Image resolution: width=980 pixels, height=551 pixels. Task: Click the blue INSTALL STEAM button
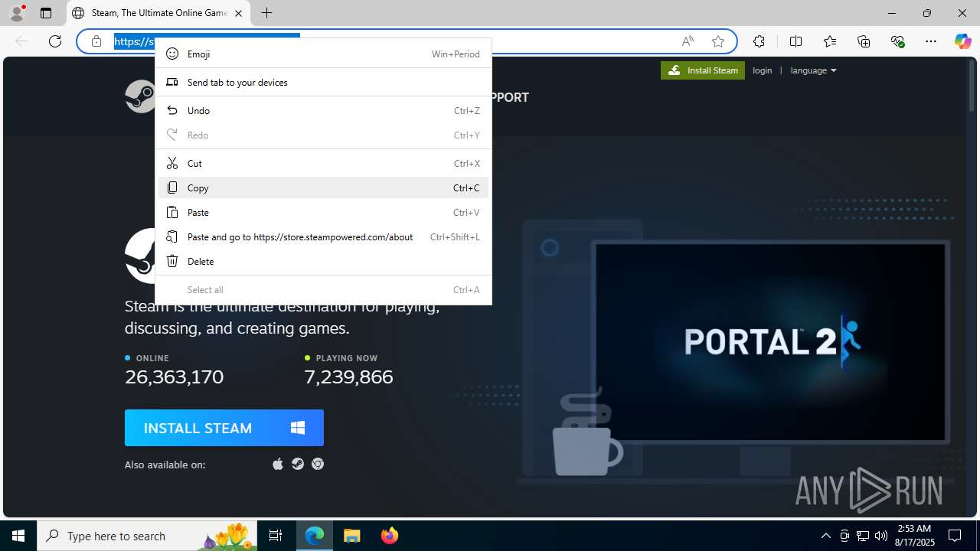tap(224, 428)
